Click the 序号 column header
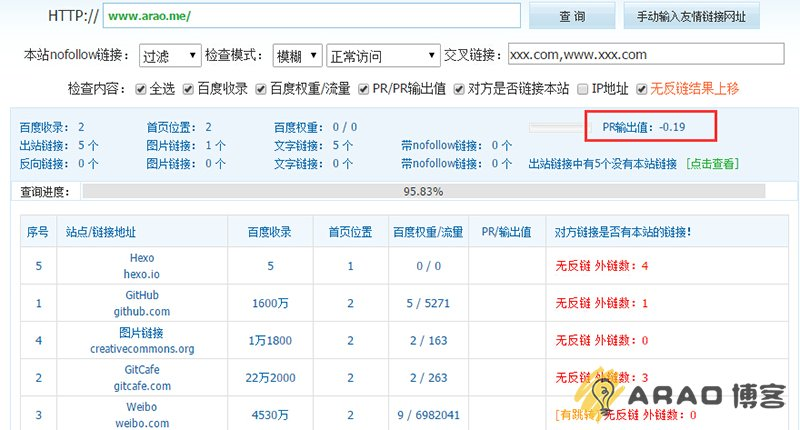This screenshot has height=430, width=800. (38, 232)
